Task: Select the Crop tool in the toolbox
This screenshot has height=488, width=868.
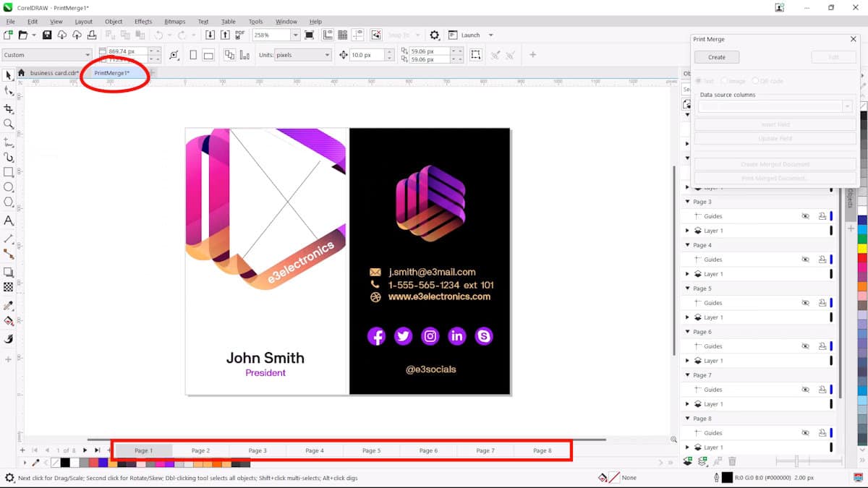Action: tap(9, 108)
